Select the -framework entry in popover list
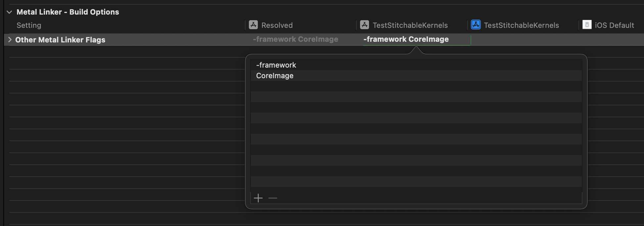The image size is (644, 226). (x=416, y=65)
